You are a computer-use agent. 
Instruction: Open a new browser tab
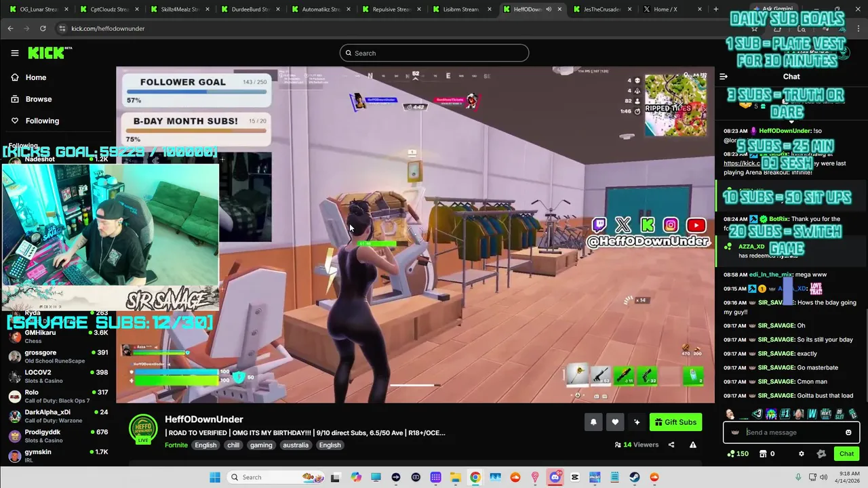pos(715,9)
